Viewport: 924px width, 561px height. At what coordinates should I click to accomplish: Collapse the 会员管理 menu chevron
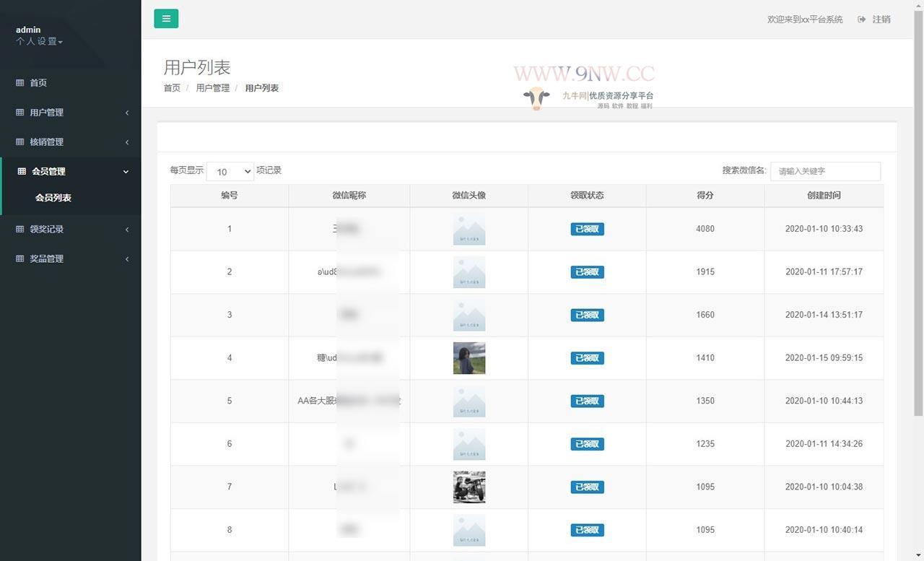126,172
